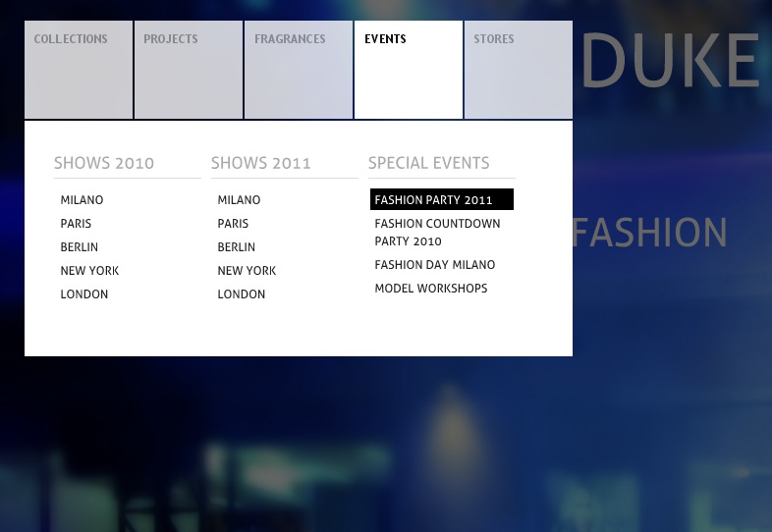Click the DUKE logo text
772x532 pixels.
[x=670, y=61]
